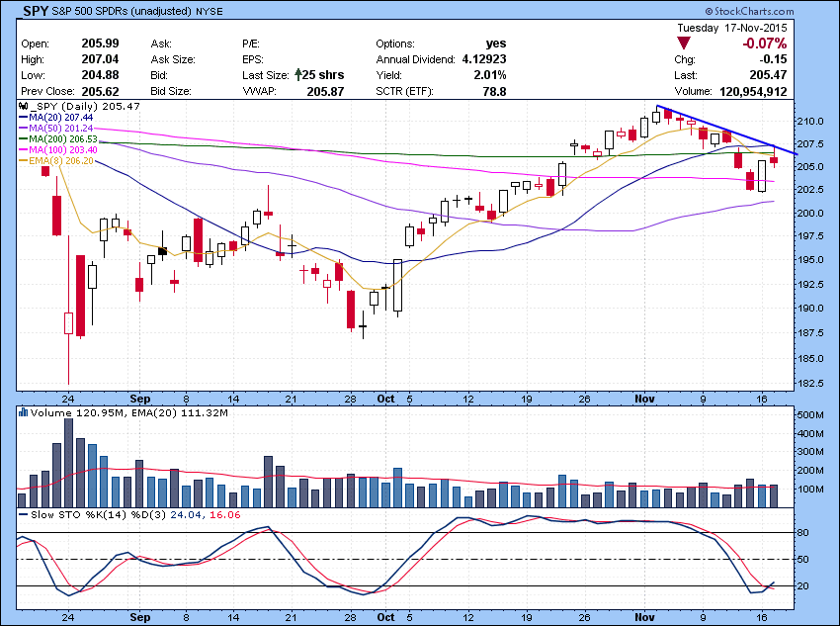This screenshot has height=626, width=840.
Task: Click the date 'Tuesday 17-Nov-2015'
Action: (731, 28)
